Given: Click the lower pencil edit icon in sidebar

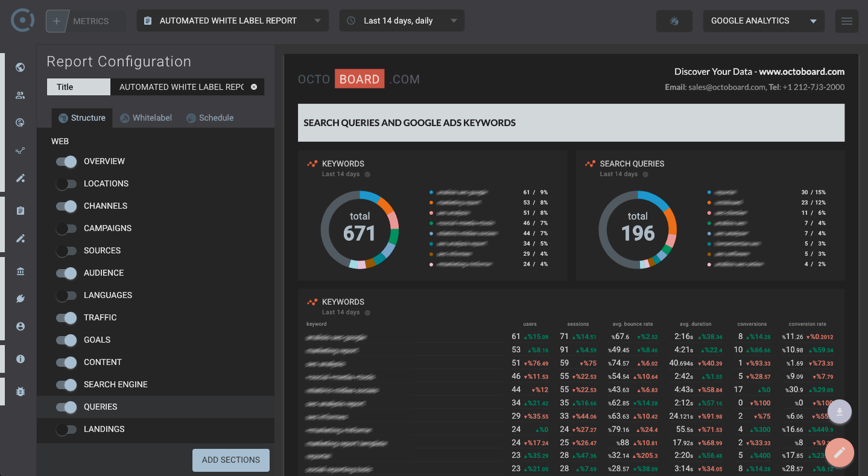Looking at the screenshot, I should click(x=21, y=238).
